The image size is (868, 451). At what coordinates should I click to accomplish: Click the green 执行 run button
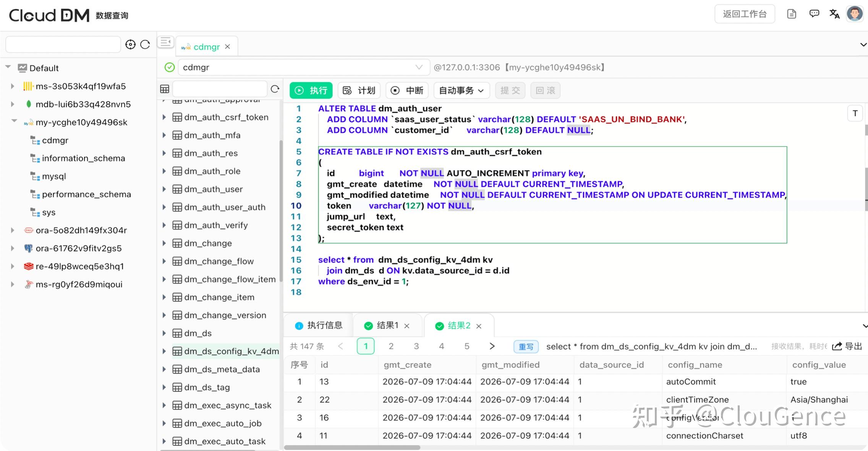point(311,91)
